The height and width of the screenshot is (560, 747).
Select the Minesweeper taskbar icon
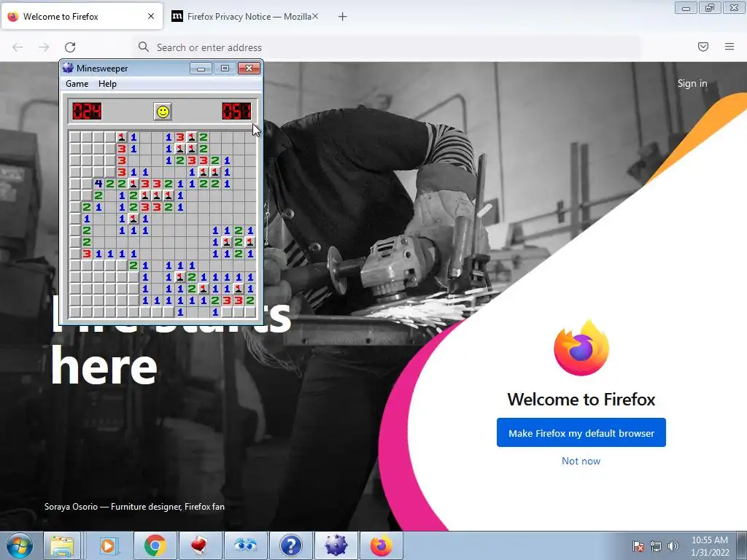[336, 545]
